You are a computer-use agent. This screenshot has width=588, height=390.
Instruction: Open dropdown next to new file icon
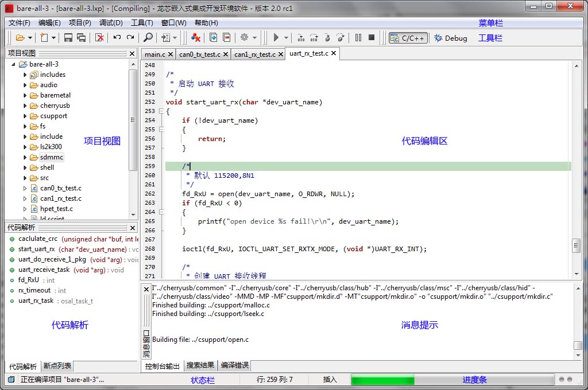point(53,38)
